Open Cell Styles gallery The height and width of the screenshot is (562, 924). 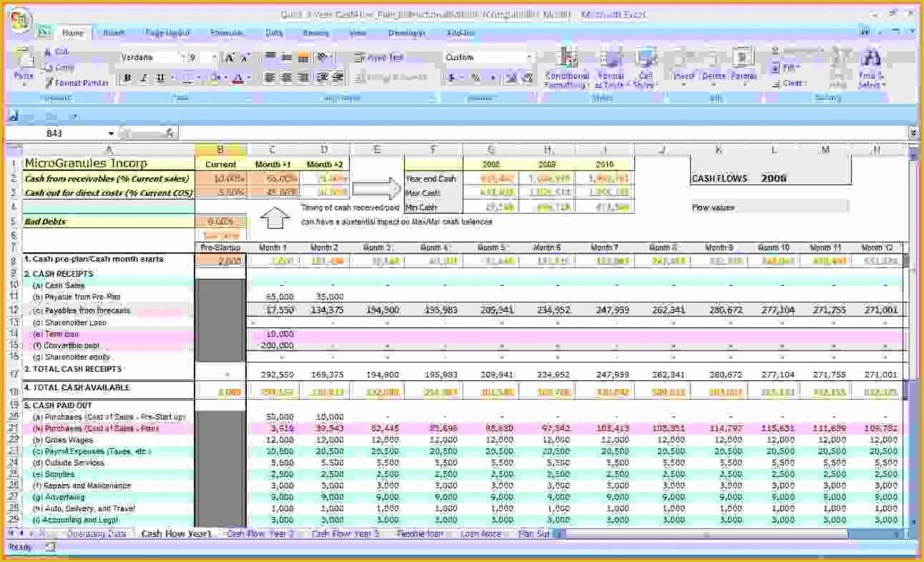coord(643,69)
